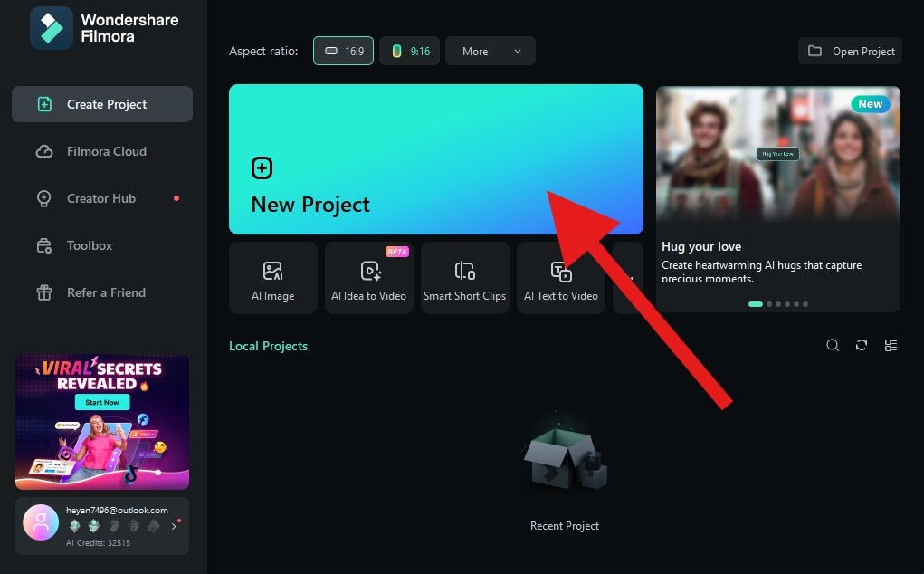Open the Create Project sidebar item
The height and width of the screenshot is (574, 924).
(x=102, y=104)
